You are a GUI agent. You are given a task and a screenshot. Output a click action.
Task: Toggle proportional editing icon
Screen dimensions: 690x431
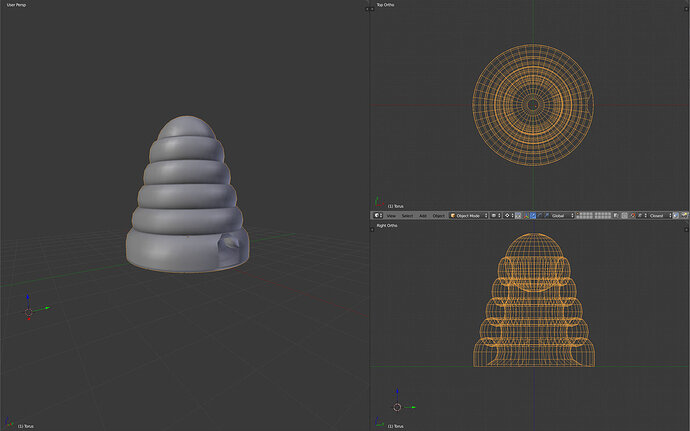[625, 215]
